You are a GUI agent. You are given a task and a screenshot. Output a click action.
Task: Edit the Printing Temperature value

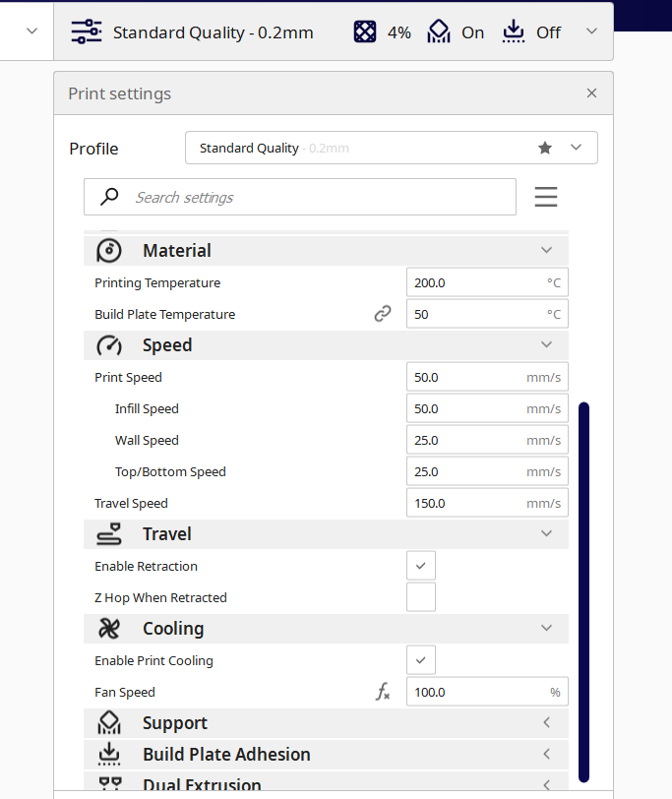pyautogui.click(x=487, y=282)
